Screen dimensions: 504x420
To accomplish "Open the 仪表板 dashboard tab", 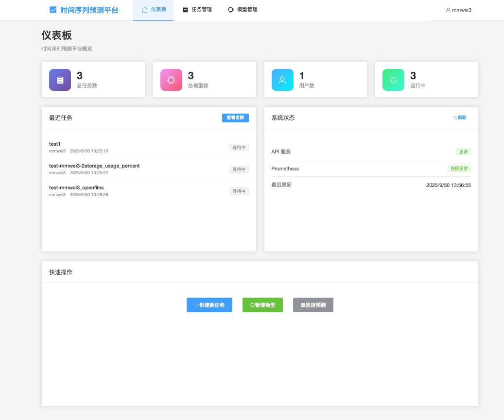I will 153,10.
